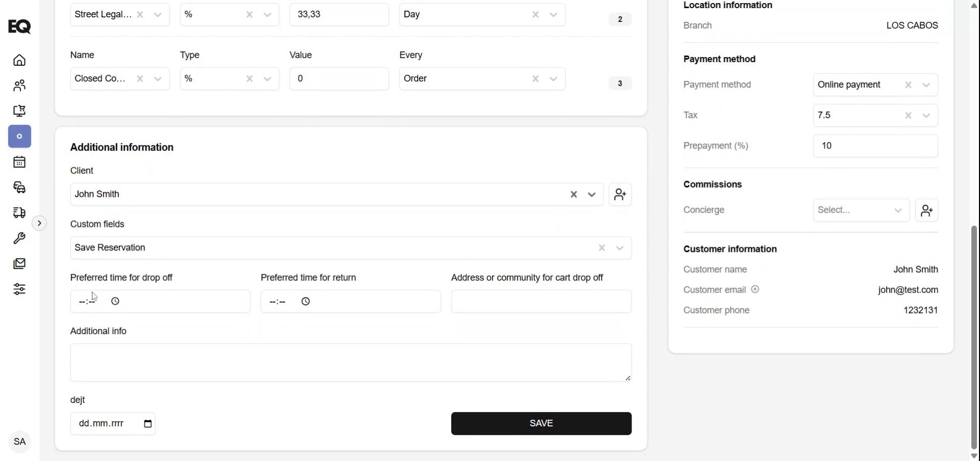
Task: Click the SAVE button
Action: coord(541,423)
